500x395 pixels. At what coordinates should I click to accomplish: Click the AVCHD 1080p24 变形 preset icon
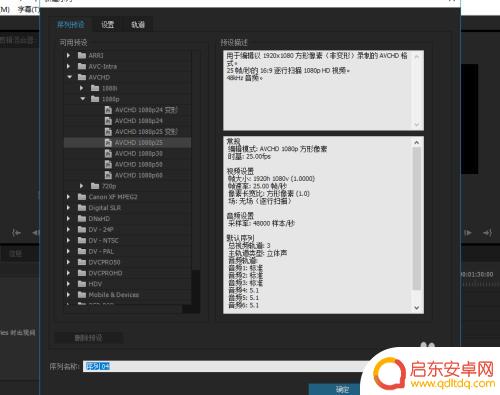108,110
